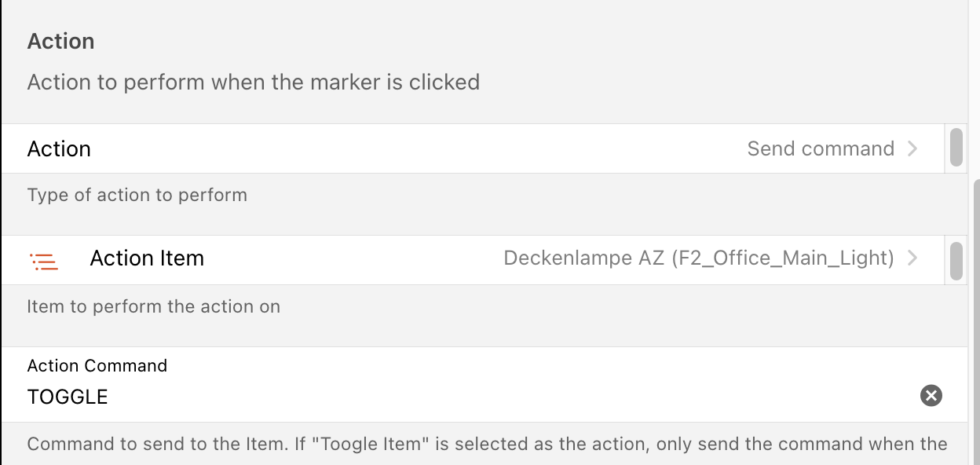The width and height of the screenshot is (980, 465).
Task: Select the "Action Item" row label
Action: 147,258
